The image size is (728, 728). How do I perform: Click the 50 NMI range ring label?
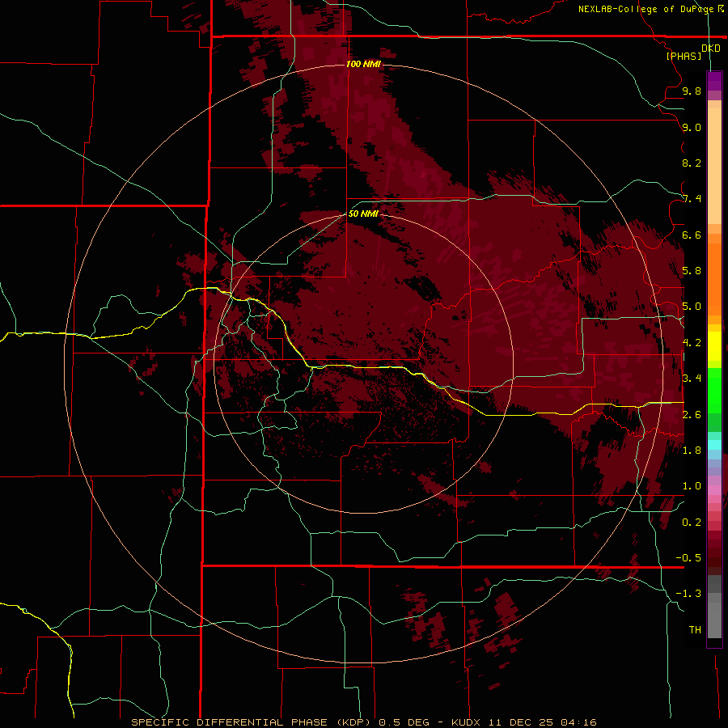363,214
